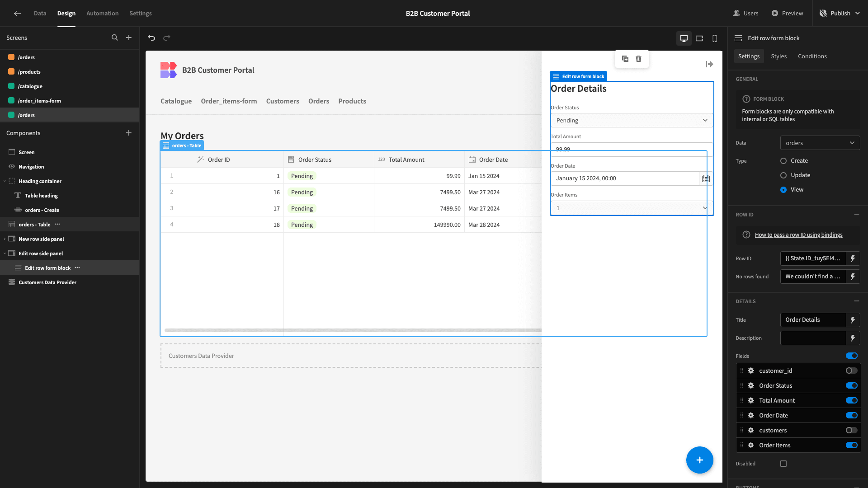Select the View type radio
The image size is (868, 488).
pyautogui.click(x=783, y=190)
